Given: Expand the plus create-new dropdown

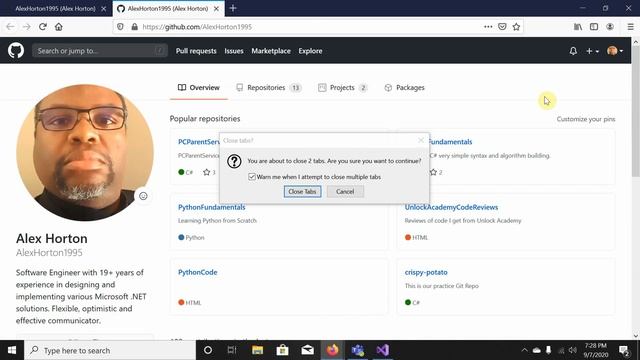Looking at the screenshot, I should point(592,51).
